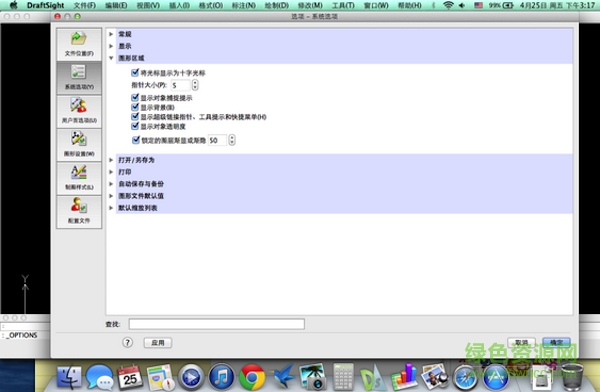Open the 工具(T) menu

(x=343, y=5)
